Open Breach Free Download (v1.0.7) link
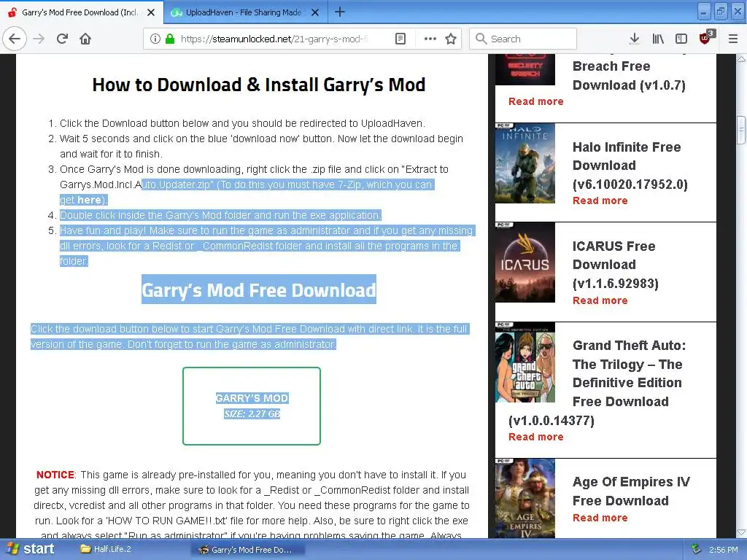747x560 pixels. point(629,75)
